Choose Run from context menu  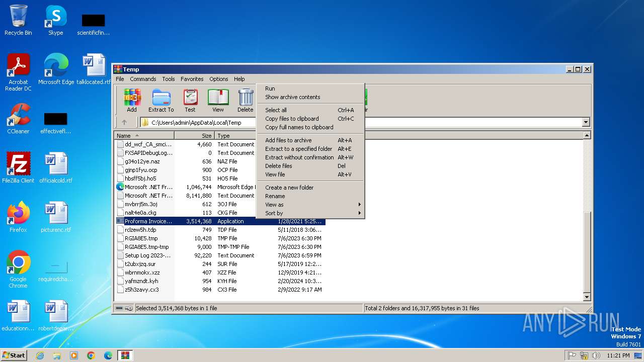point(310,88)
